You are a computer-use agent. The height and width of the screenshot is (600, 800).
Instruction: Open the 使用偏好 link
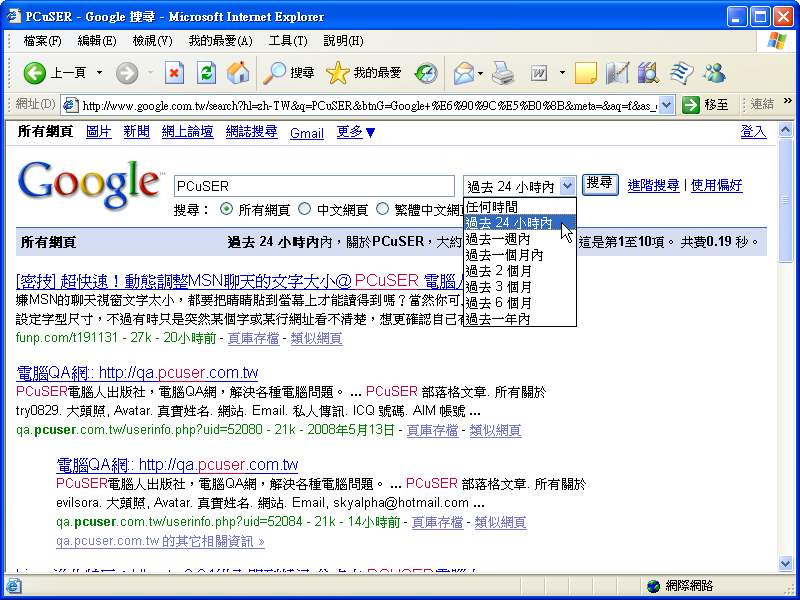[x=716, y=185]
